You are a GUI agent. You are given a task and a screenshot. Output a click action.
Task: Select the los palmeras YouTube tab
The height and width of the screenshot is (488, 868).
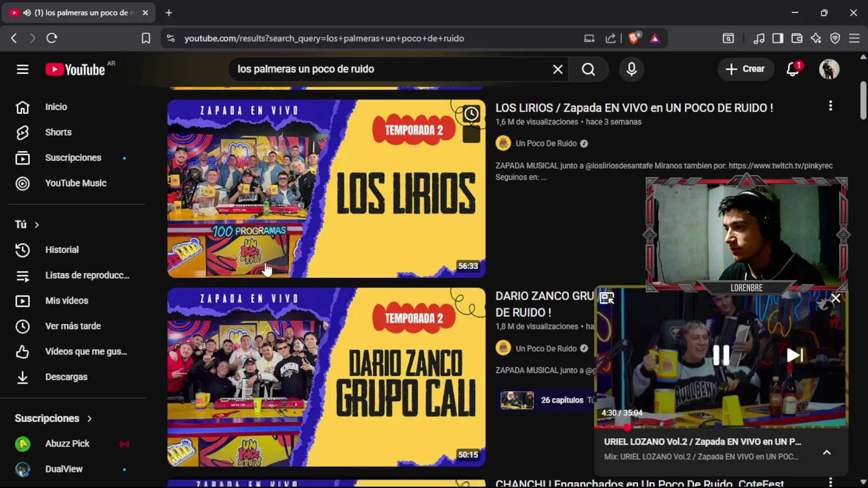pyautogui.click(x=79, y=13)
